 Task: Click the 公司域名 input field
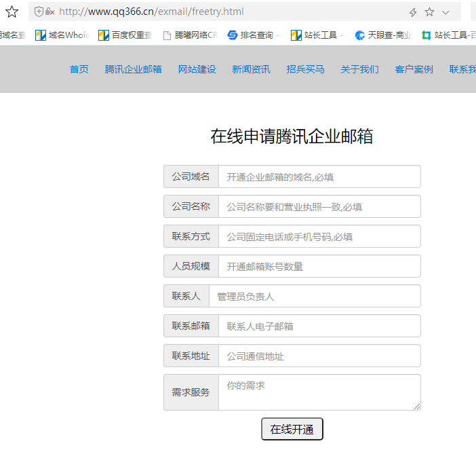click(319, 177)
